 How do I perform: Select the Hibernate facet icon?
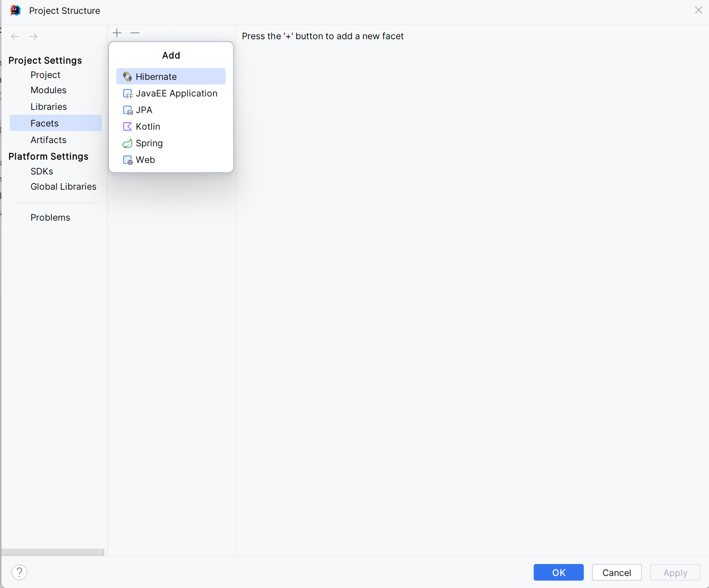point(127,77)
